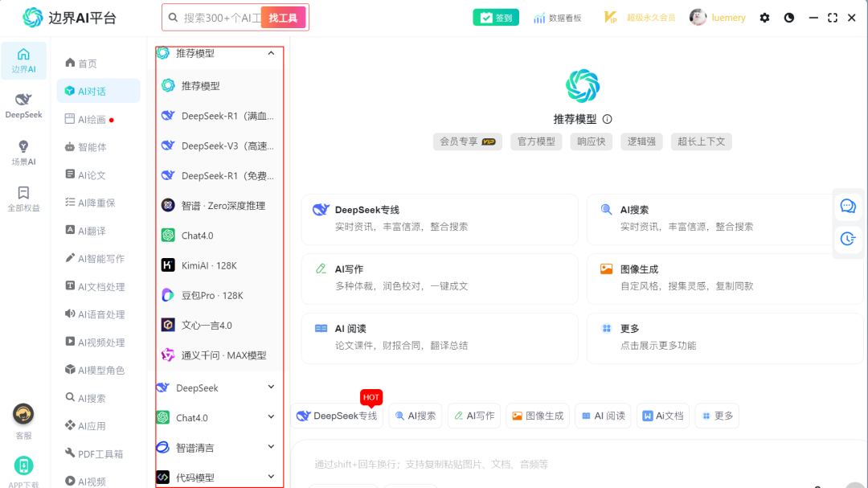This screenshot has height=488, width=868.
Task: Click the 超长上下文 tag
Action: point(701,141)
